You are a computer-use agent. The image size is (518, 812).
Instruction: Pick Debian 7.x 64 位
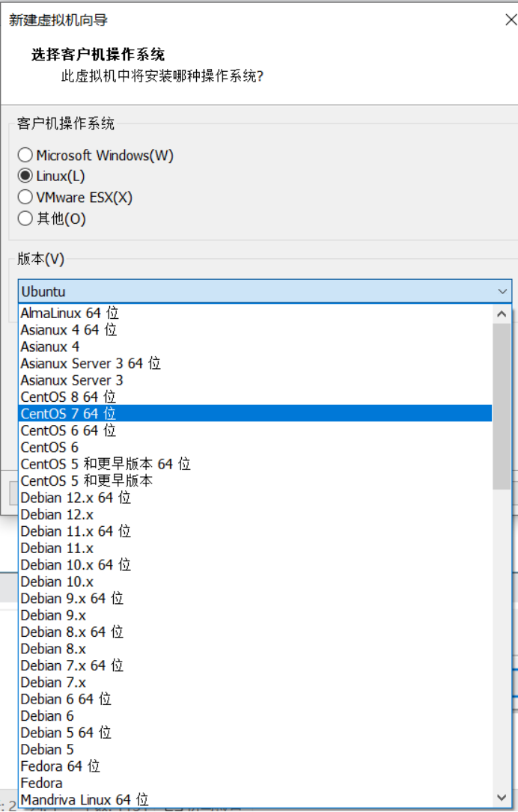[255, 665]
